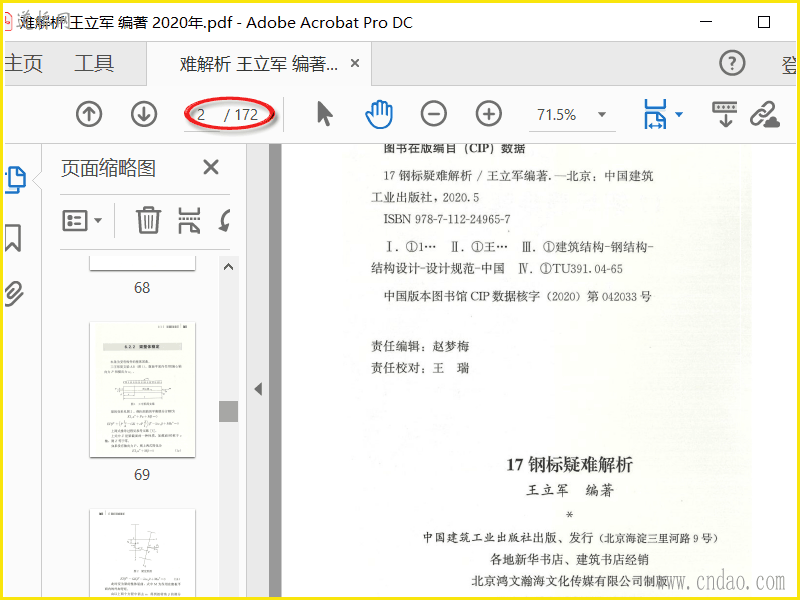The height and width of the screenshot is (600, 800).
Task: Maximize the Acrobat window
Action: click(x=764, y=22)
